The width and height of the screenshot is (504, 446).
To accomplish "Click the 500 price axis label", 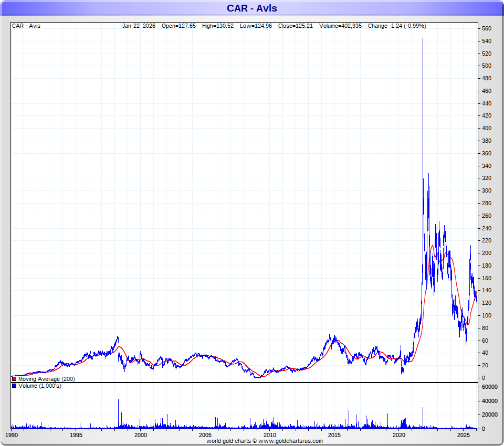I will 487,66.
